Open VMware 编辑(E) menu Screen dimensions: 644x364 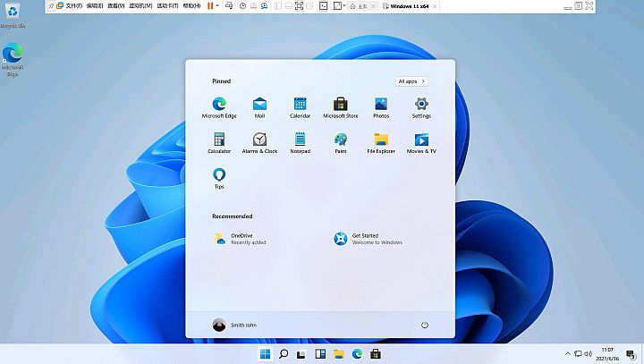tap(95, 6)
